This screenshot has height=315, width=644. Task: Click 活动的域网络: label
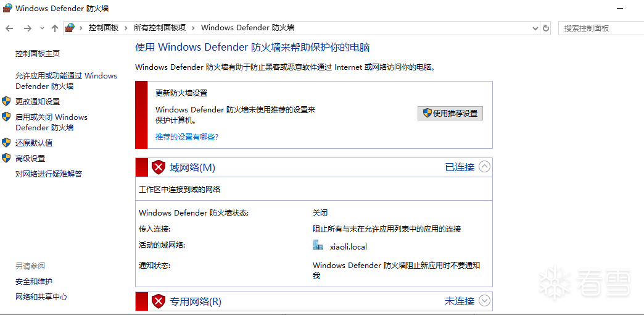[x=162, y=245]
